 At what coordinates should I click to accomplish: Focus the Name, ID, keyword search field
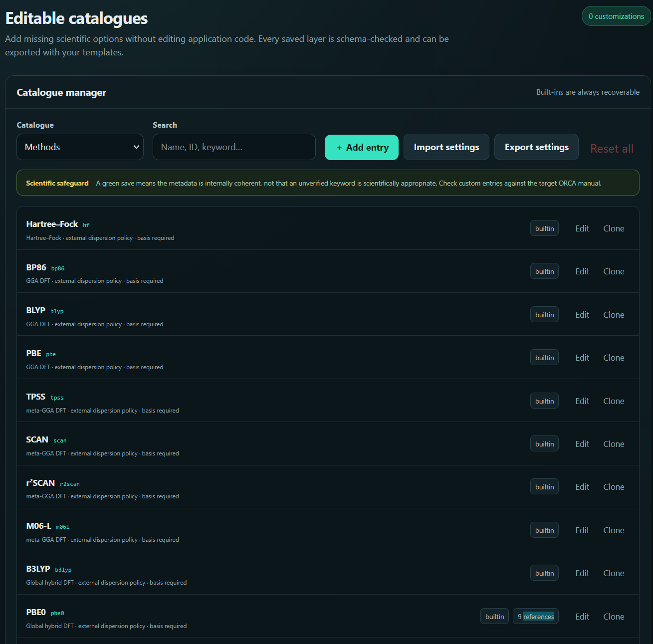pos(234,147)
